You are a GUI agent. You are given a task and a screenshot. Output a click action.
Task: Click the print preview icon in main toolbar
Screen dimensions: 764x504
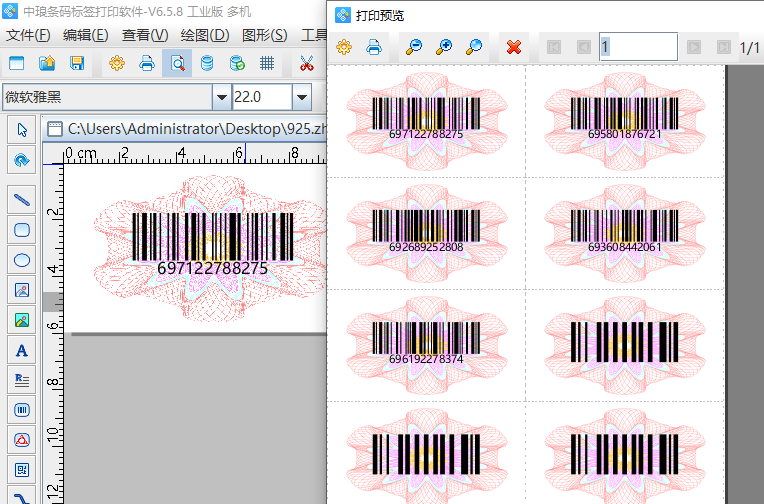(x=176, y=64)
